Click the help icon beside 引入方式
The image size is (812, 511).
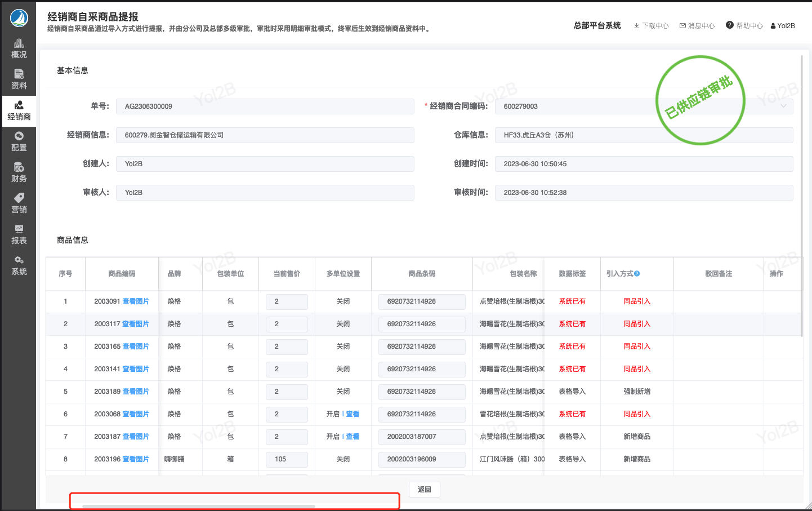click(x=637, y=274)
